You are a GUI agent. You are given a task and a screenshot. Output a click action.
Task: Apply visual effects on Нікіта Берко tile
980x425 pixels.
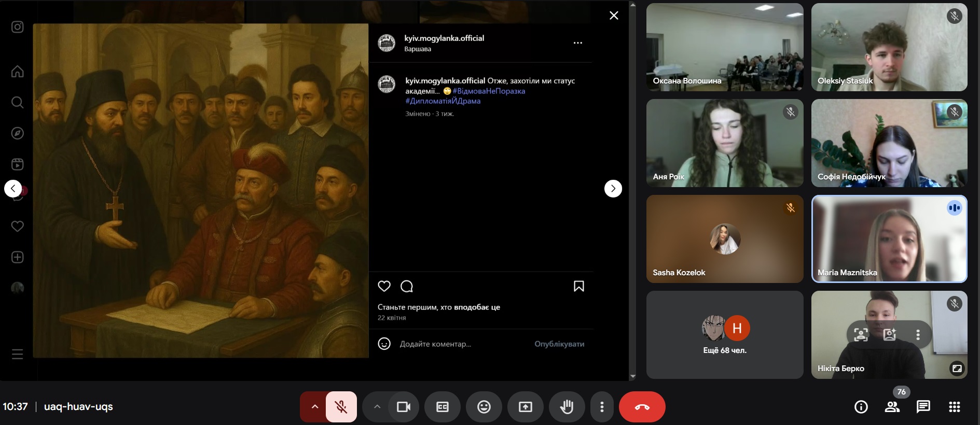[x=890, y=335]
